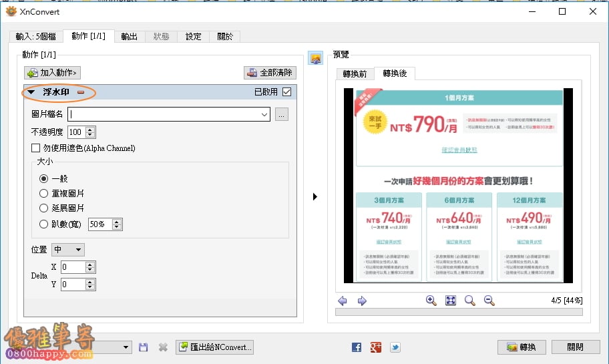Viewport: 609px width, 364px height.
Task: Select the 重複圖片 radio option
Action: pos(43,193)
